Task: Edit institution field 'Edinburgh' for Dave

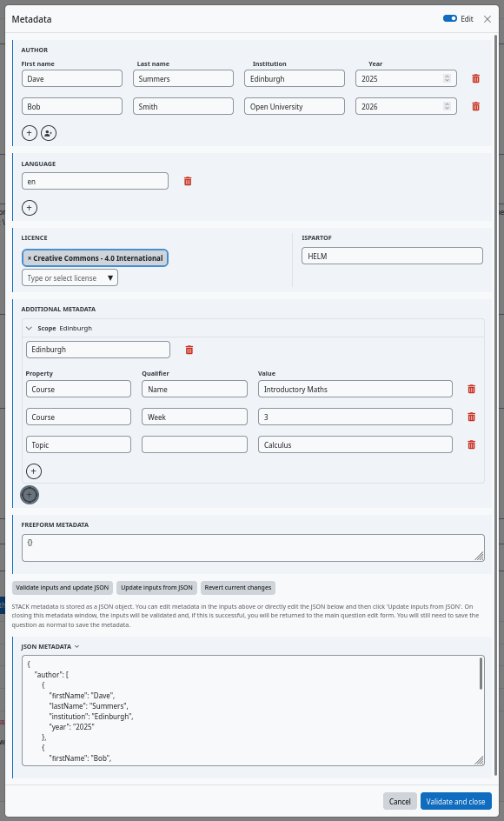Action: (x=295, y=78)
